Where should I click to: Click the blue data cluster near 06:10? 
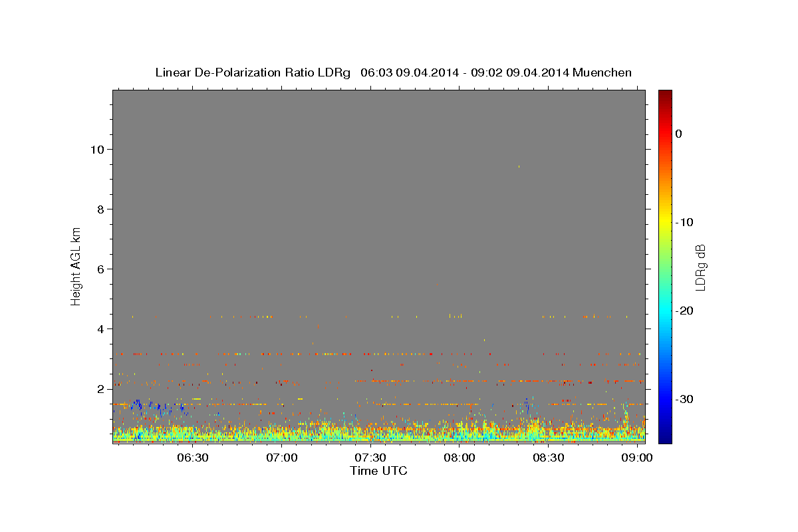(x=138, y=404)
